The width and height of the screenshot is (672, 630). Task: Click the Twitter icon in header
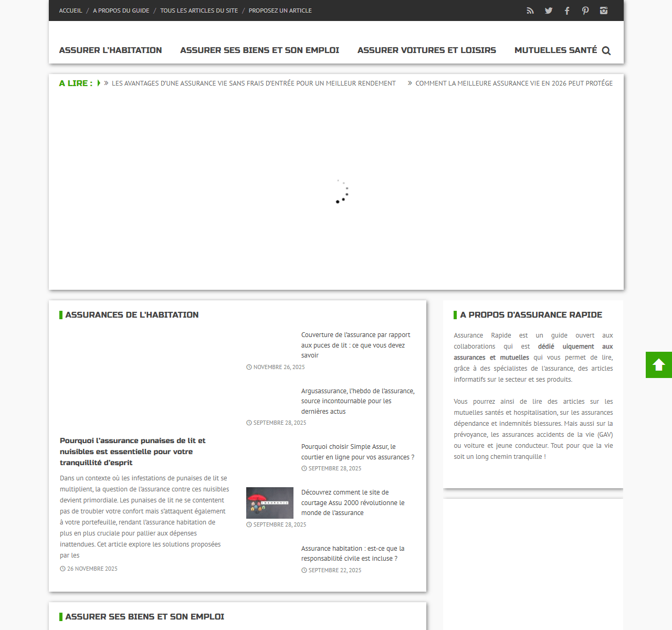[x=549, y=10]
